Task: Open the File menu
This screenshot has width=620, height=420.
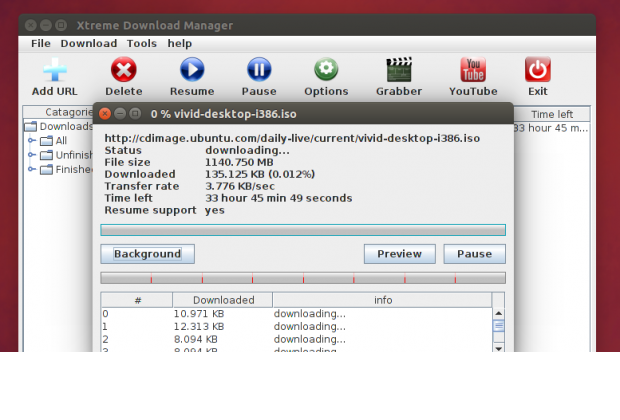Action: click(40, 44)
